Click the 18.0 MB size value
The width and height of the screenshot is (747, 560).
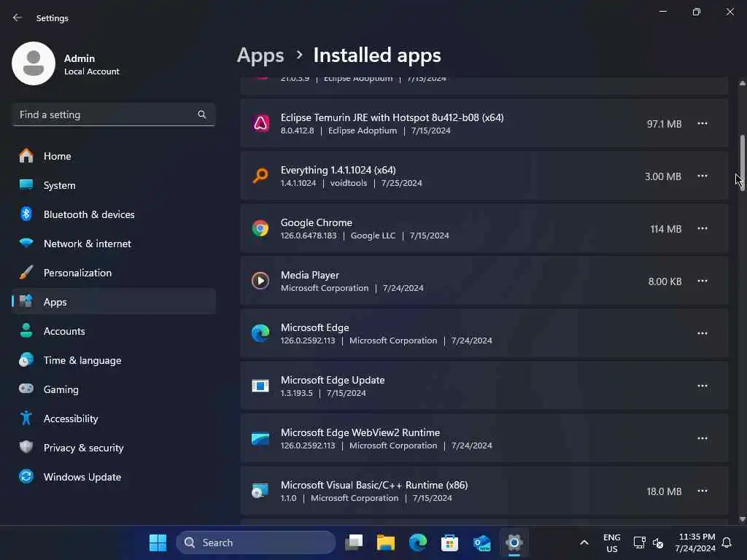(x=664, y=491)
